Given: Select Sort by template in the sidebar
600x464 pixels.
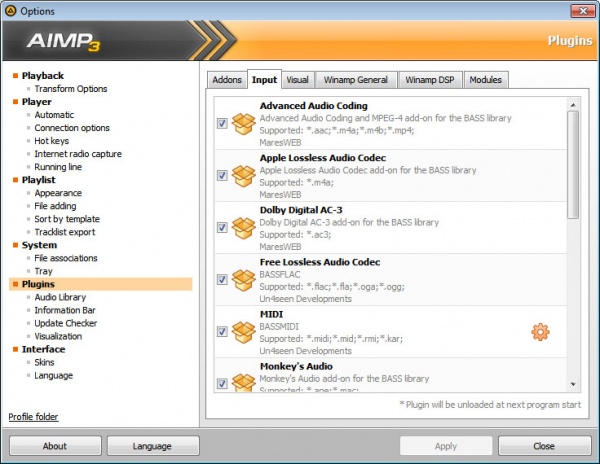Looking at the screenshot, I should tap(67, 219).
